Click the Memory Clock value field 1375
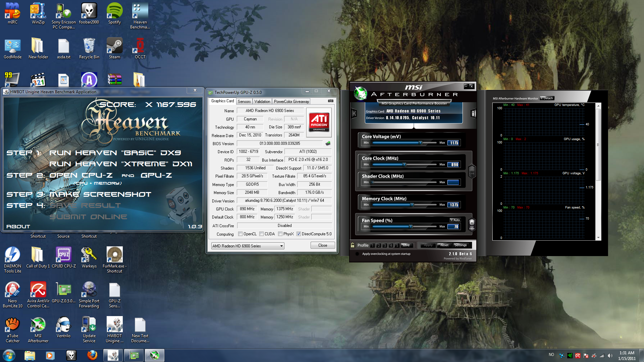 point(454,205)
